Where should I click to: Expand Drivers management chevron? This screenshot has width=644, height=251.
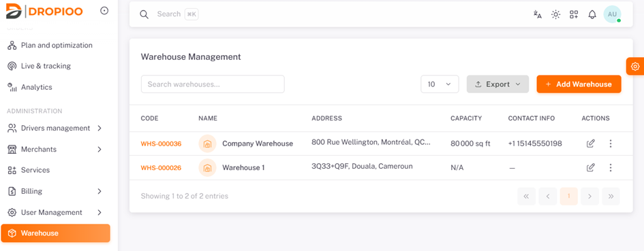pos(99,128)
